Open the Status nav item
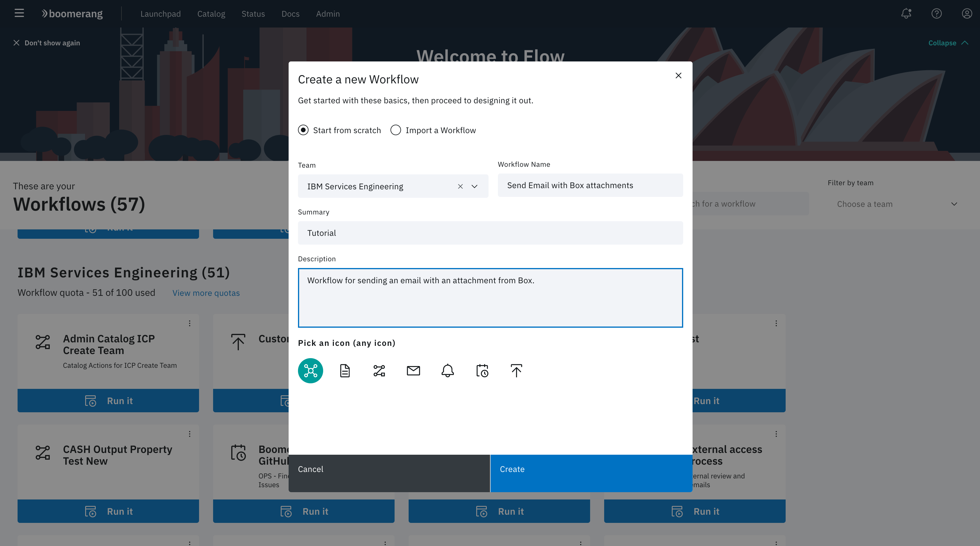 pyautogui.click(x=253, y=14)
